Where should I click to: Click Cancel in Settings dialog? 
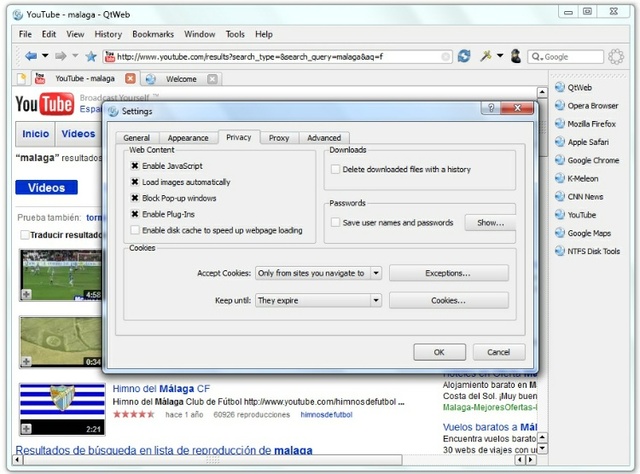click(499, 352)
